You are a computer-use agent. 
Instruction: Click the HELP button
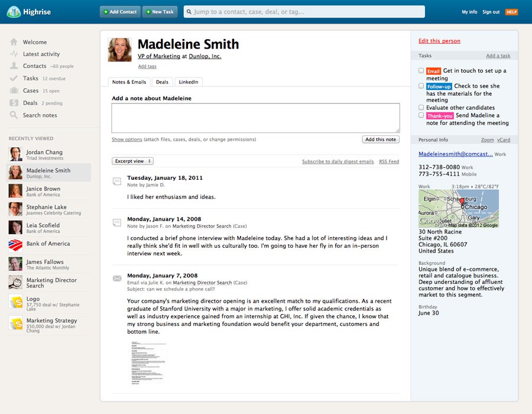(x=511, y=12)
